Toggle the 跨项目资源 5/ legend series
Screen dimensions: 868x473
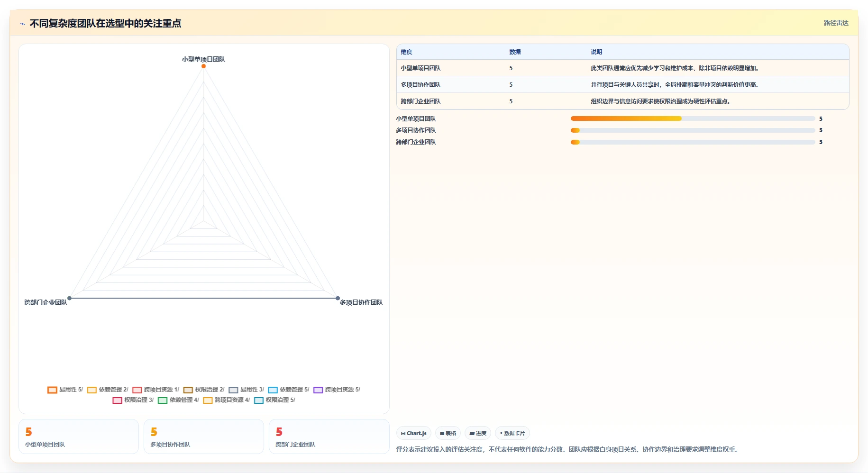(337, 390)
